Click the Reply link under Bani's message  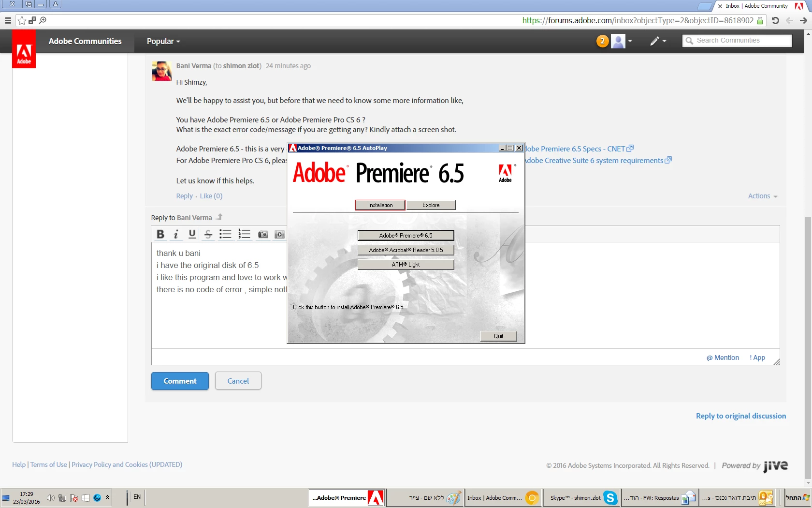point(184,196)
